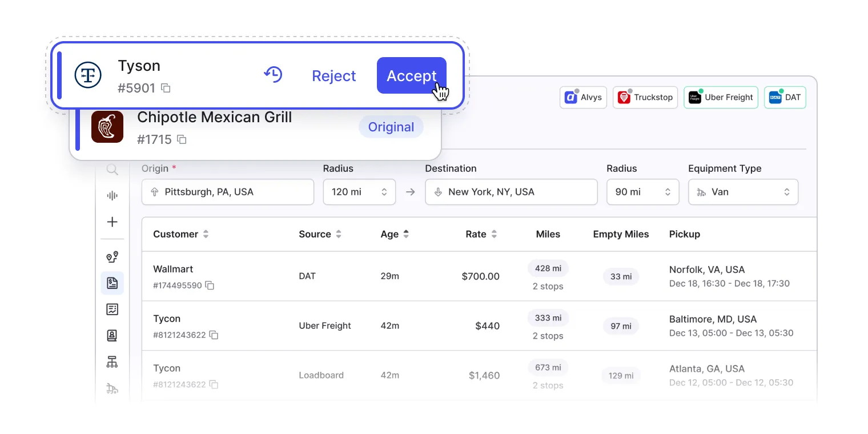Select the Alvys integration chip
Screen dimensions: 868x434
[x=583, y=97]
